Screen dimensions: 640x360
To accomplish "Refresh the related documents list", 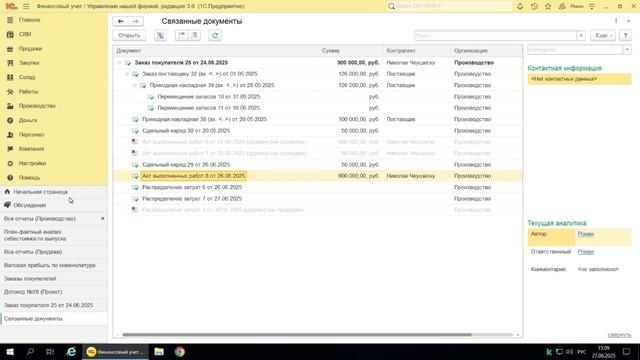I will point(215,36).
